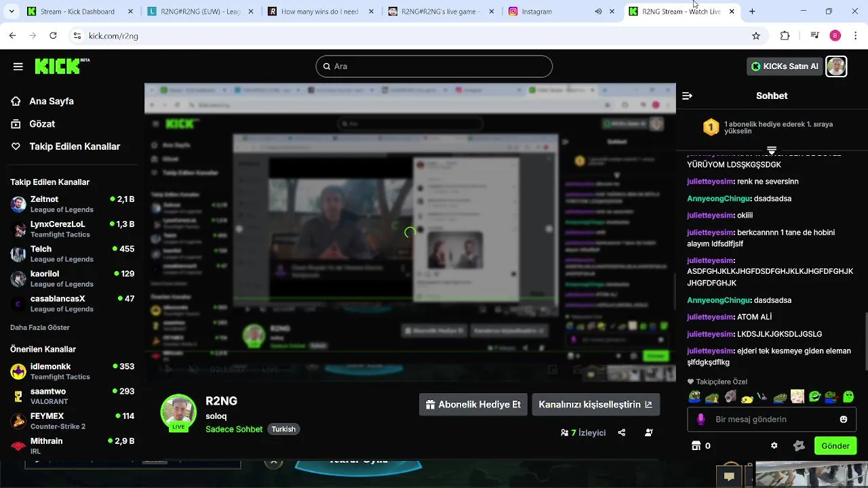Image resolution: width=868 pixels, height=488 pixels.
Task: Click the KICK beta logo
Action: 62,66
